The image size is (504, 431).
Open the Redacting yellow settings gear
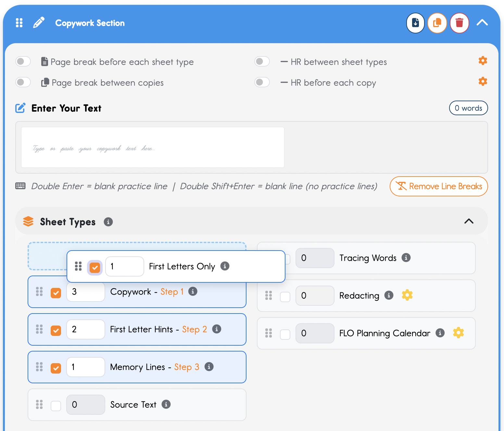(x=407, y=295)
